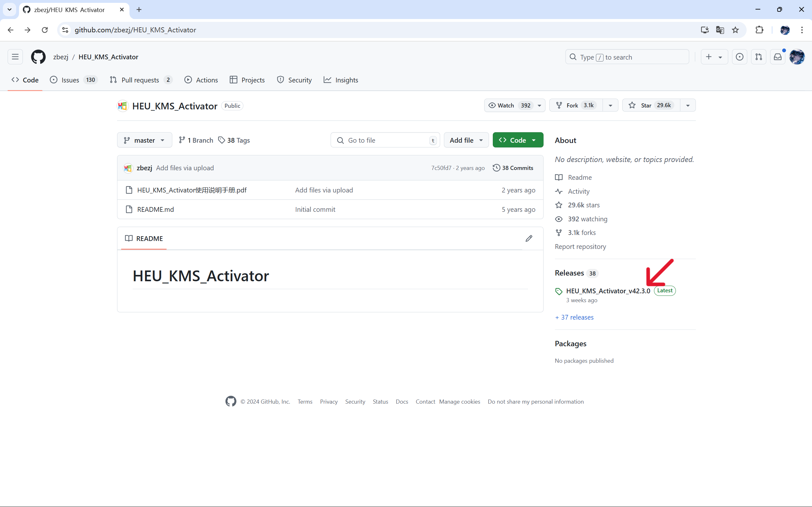The width and height of the screenshot is (812, 507).
Task: Open the hamburger navigation menu
Action: click(16, 57)
